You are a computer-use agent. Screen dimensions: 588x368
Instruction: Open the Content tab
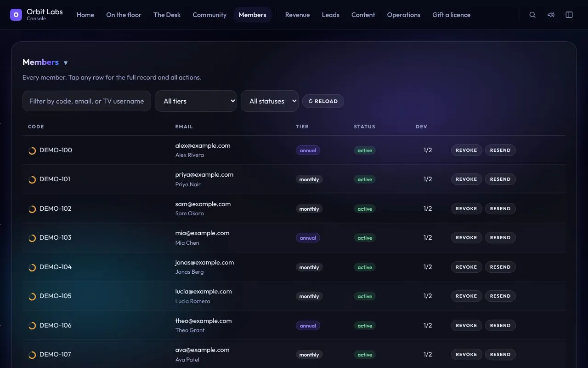click(x=363, y=15)
